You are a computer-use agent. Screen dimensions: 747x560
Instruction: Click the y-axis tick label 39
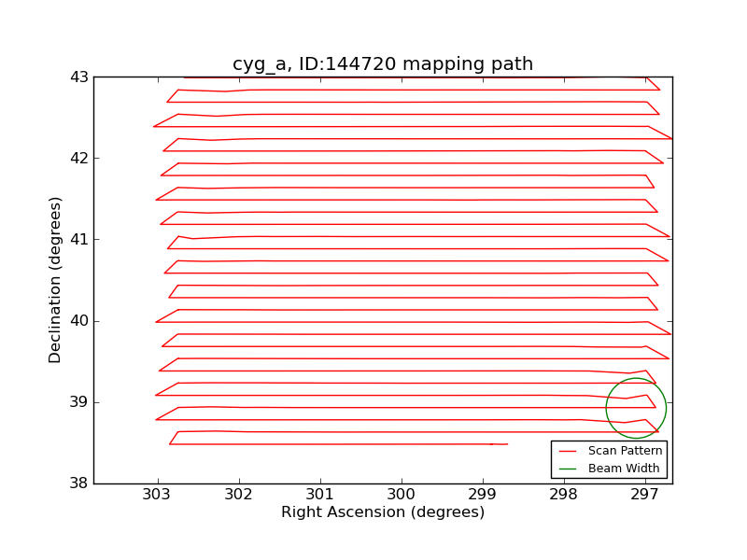point(78,402)
